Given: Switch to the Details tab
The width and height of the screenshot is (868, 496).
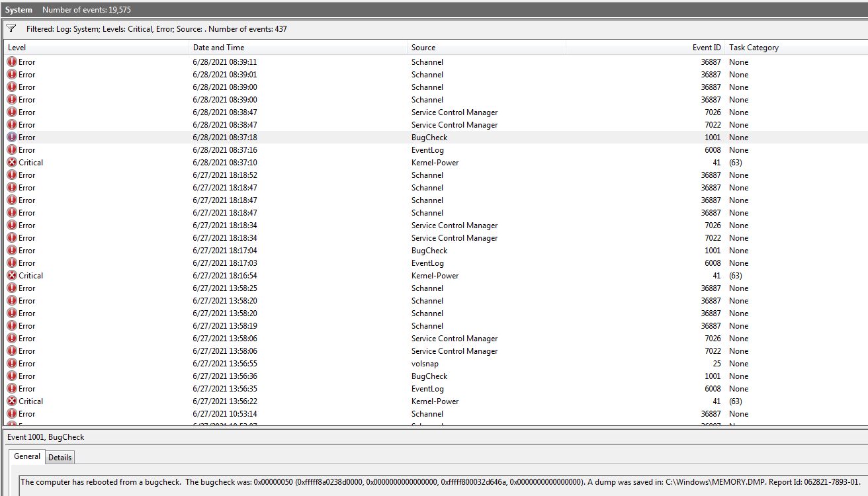Looking at the screenshot, I should 60,458.
